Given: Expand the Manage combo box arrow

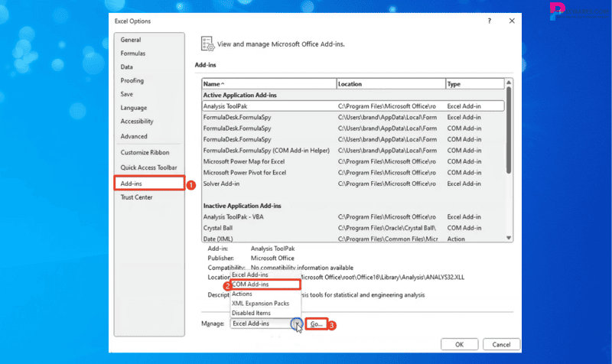Looking at the screenshot, I should (296, 324).
